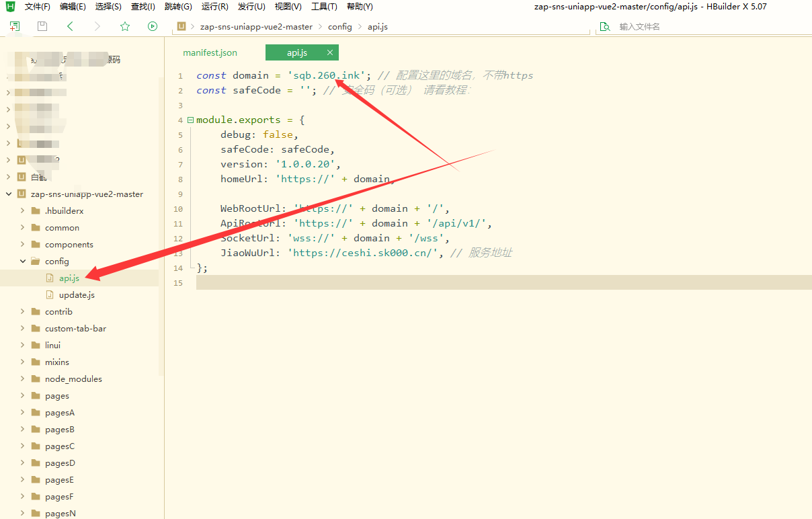Viewport: 812px width, 519px height.
Task: Fold the module.exports code block at line 4
Action: pos(190,120)
